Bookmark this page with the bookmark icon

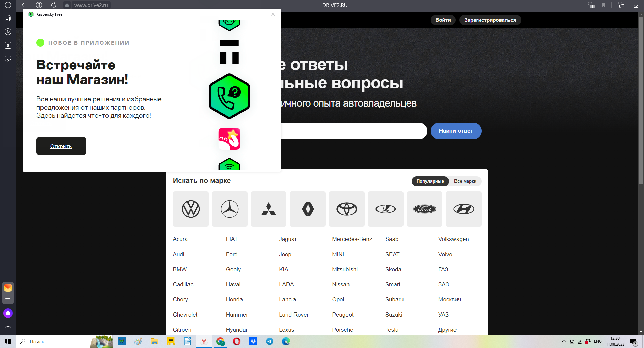coord(603,5)
